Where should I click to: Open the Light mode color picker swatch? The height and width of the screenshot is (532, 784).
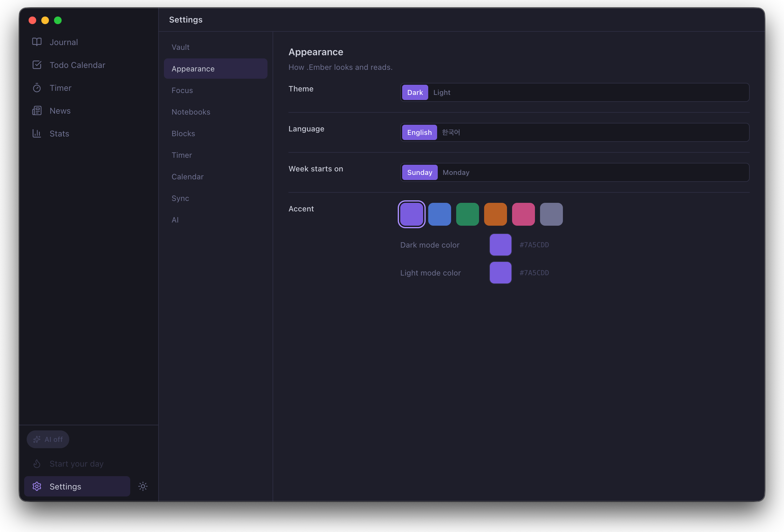pyautogui.click(x=501, y=273)
